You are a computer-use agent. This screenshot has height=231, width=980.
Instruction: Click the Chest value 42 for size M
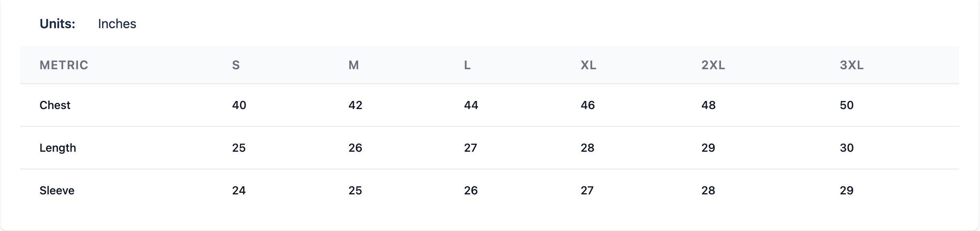[355, 105]
